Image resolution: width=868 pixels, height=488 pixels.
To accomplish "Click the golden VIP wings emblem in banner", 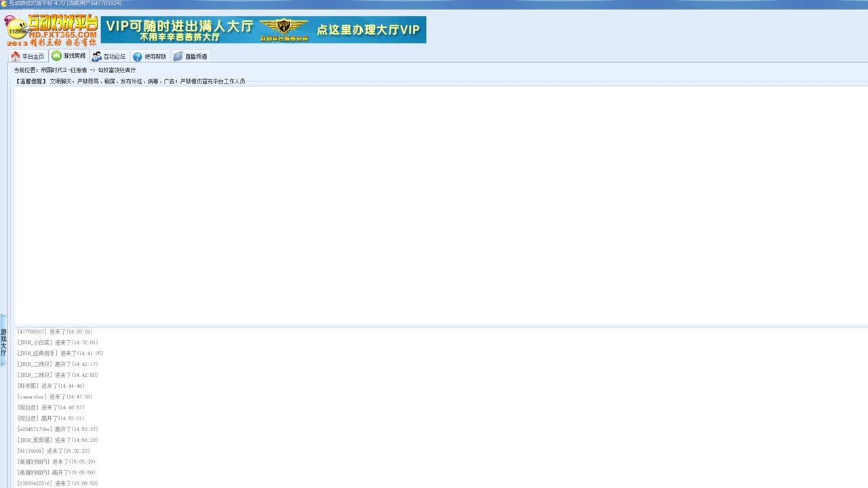I will [x=284, y=28].
